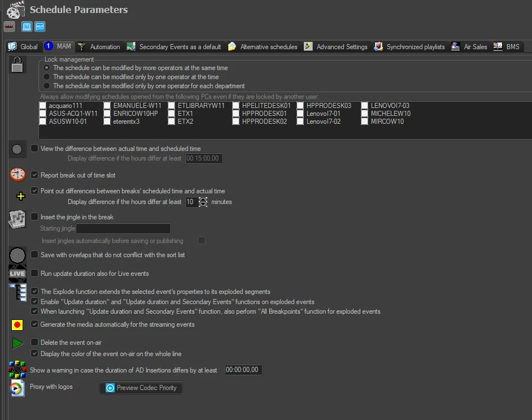Open the Advanced Settings tab
Screen dimensions: 532x420
[341, 47]
